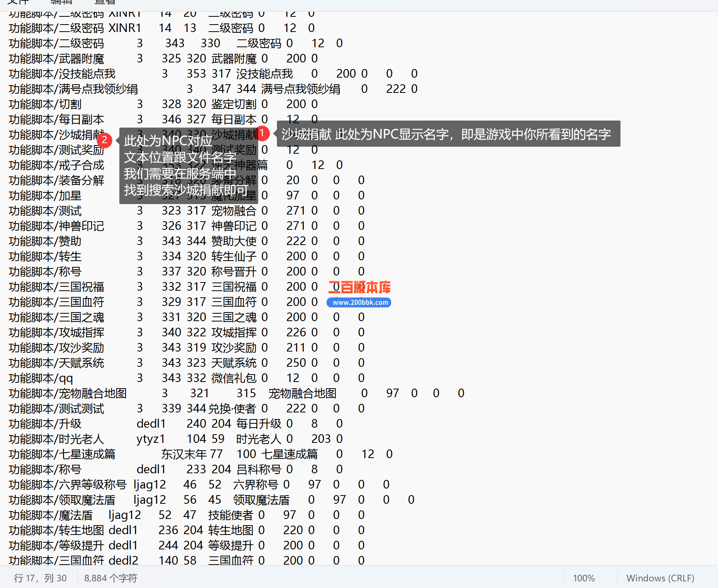Click the path text '功能脚本/三国祝福'

point(57,287)
